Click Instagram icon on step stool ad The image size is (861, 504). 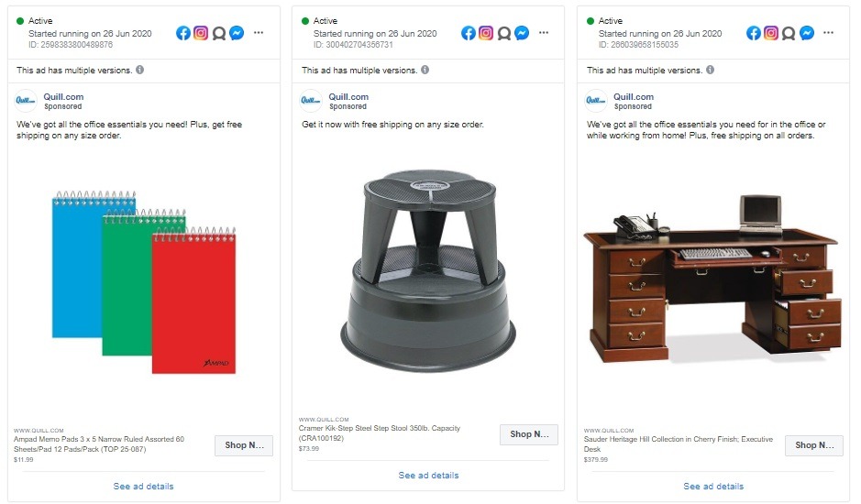pos(486,33)
